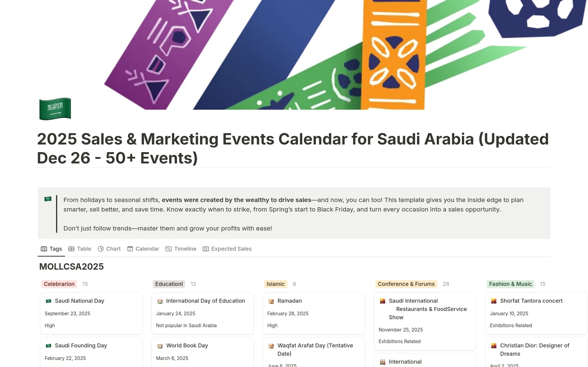588x367 pixels.
Task: Open the Chart view tab
Action: coord(109,249)
